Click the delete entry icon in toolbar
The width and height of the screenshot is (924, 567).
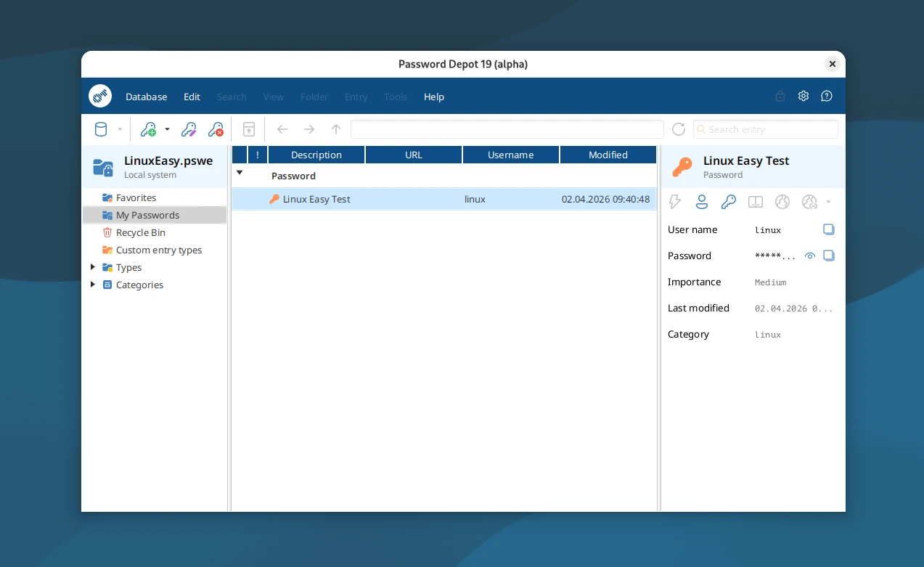pos(216,129)
